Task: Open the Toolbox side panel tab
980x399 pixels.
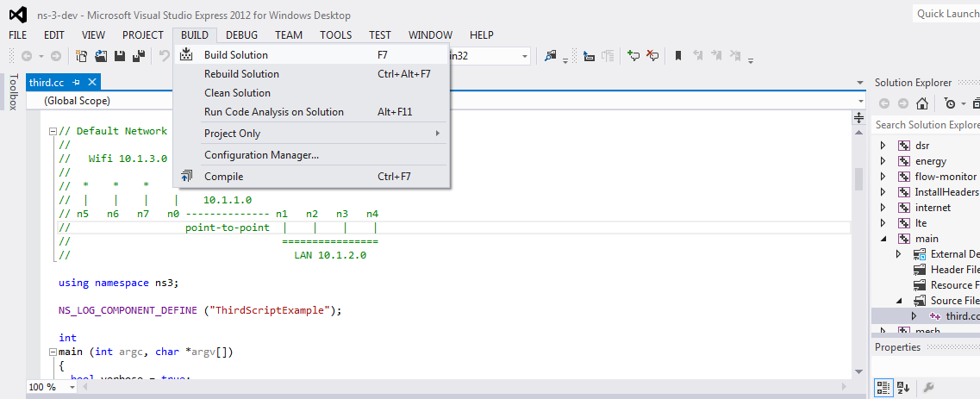Action: tap(13, 92)
